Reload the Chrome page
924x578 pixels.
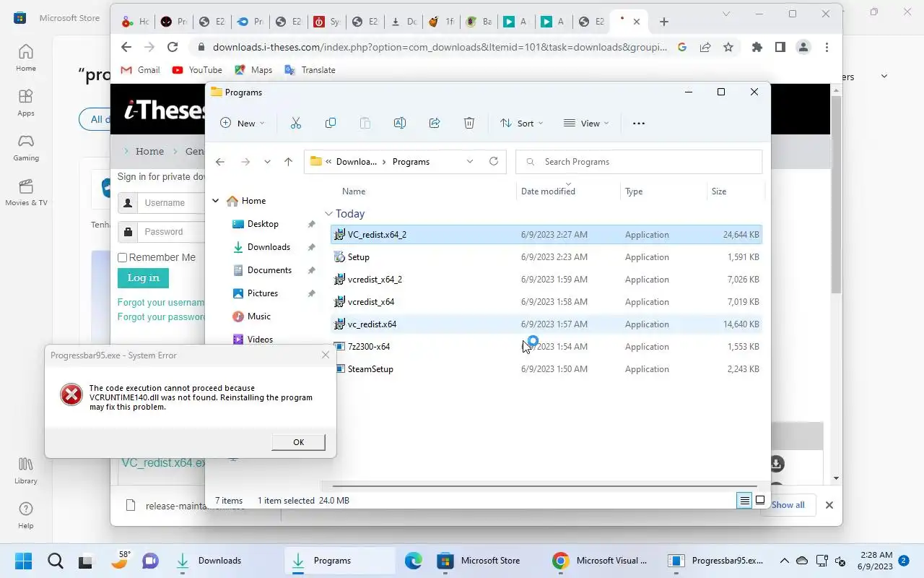coord(173,47)
